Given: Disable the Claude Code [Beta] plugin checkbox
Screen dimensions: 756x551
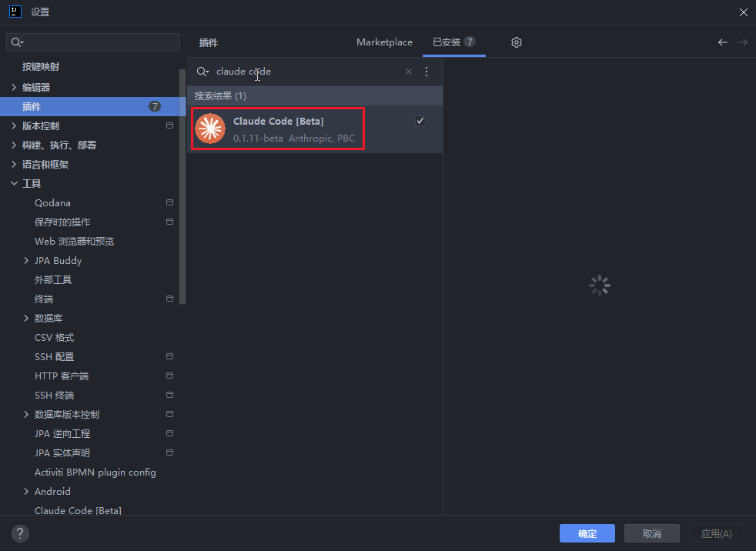Looking at the screenshot, I should [x=420, y=121].
